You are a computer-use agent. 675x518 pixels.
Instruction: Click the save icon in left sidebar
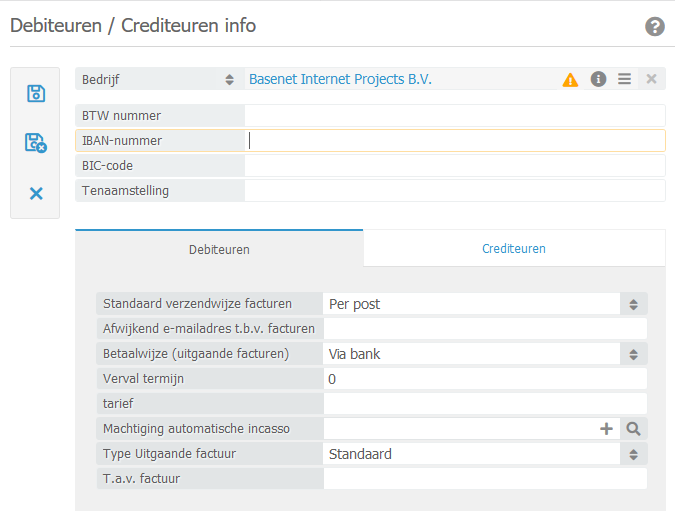36,94
